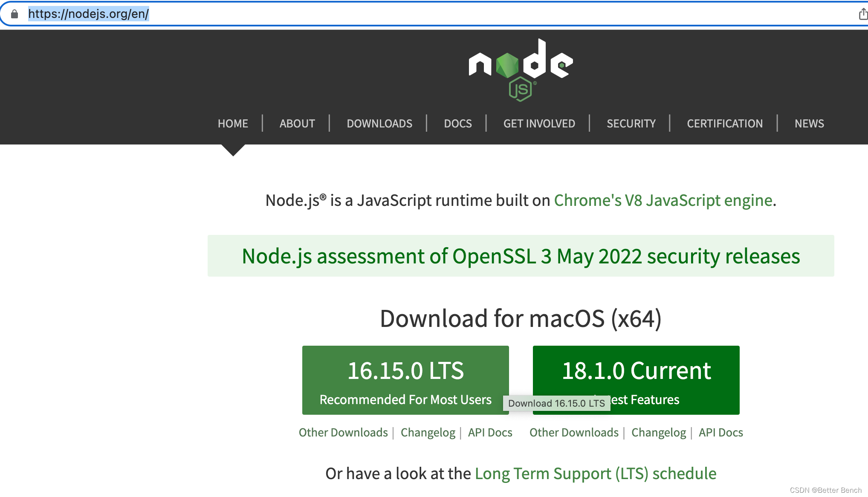868x497 pixels.
Task: Click the lock icon in the address bar
Action: (14, 14)
